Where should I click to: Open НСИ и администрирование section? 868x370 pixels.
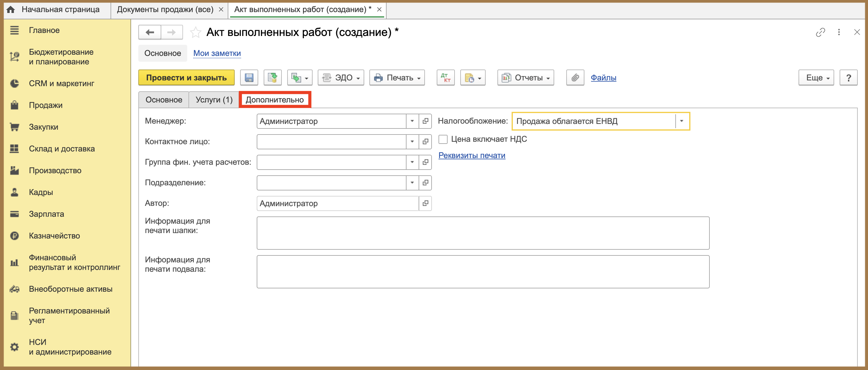click(70, 347)
